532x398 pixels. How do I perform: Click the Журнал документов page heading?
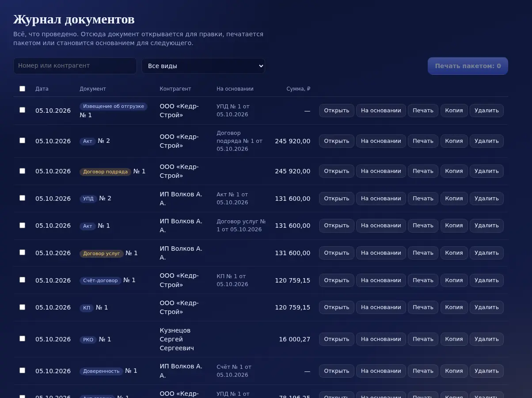coord(74,19)
